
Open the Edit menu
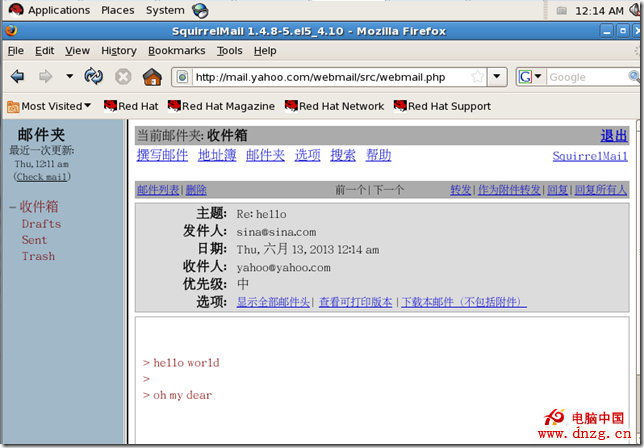44,51
